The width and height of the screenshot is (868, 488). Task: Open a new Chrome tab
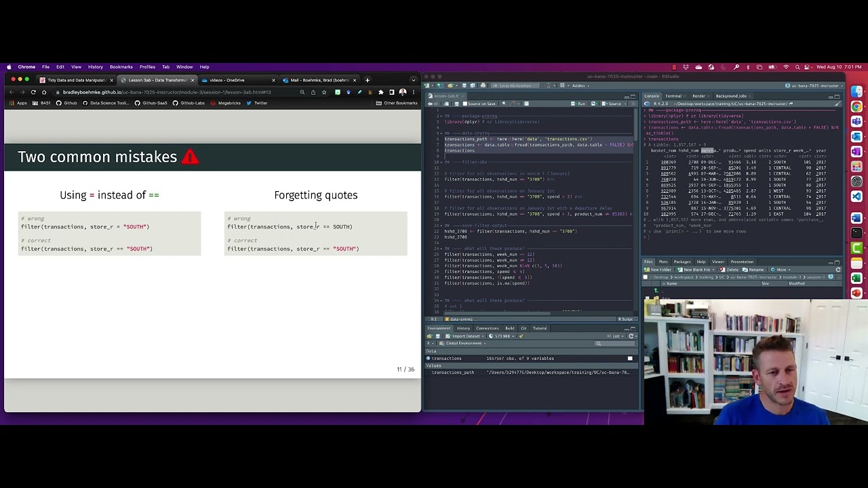click(x=368, y=80)
